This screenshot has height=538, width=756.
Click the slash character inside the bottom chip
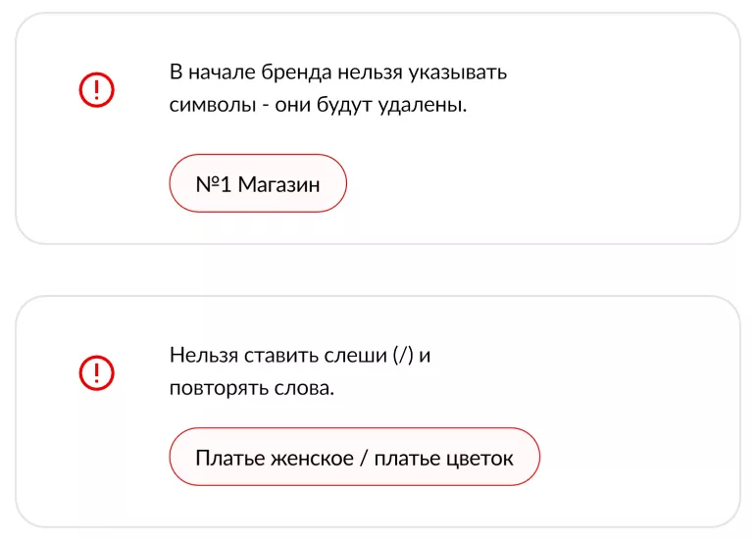[x=363, y=458]
